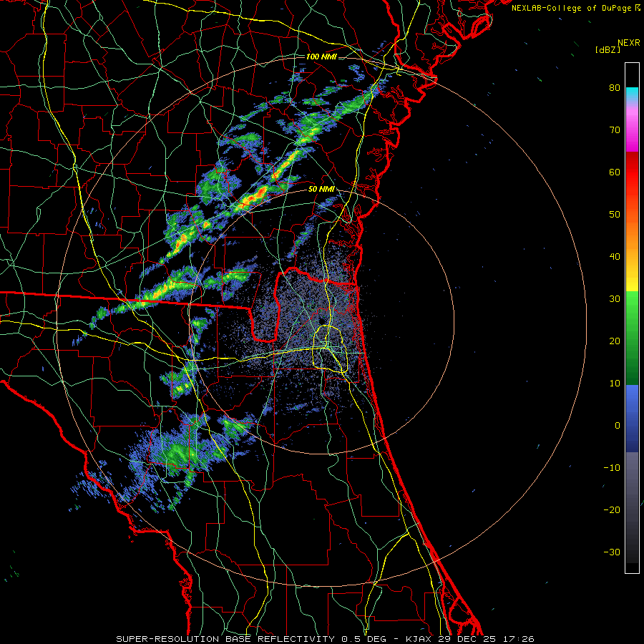Click the 50 value on dBZ scale
Screen dimensions: 644x644
click(x=615, y=215)
